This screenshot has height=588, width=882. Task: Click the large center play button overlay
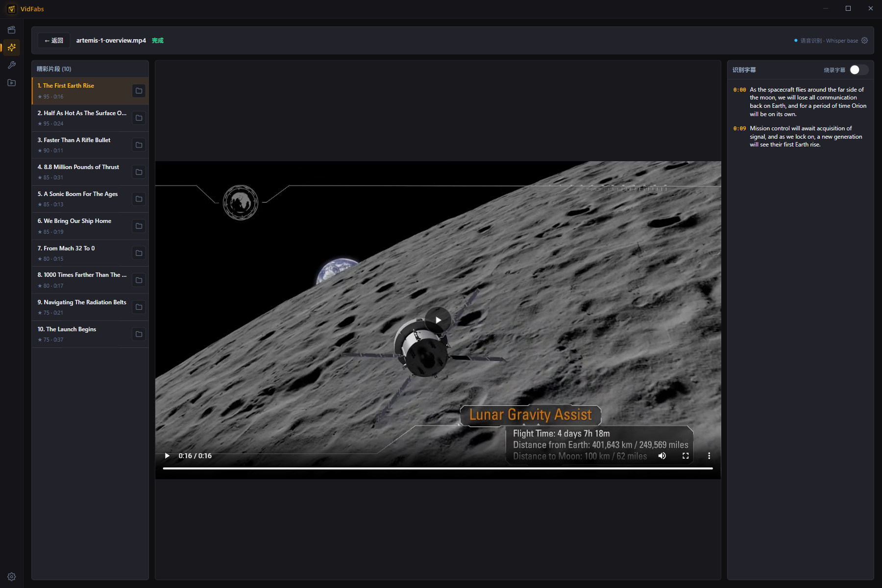438,320
